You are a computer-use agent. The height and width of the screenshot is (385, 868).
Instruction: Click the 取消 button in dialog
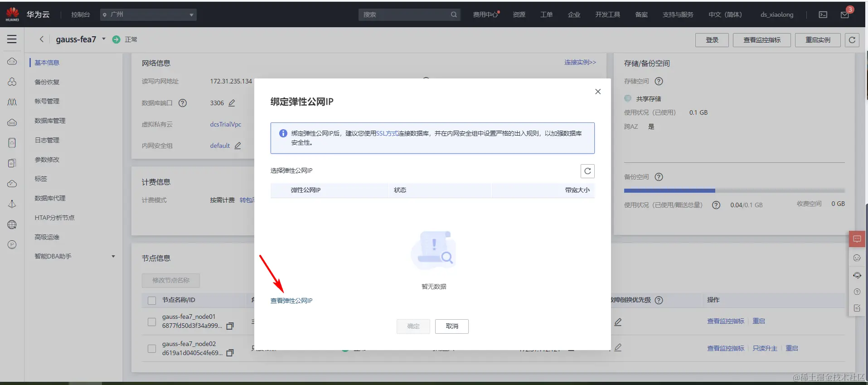452,326
